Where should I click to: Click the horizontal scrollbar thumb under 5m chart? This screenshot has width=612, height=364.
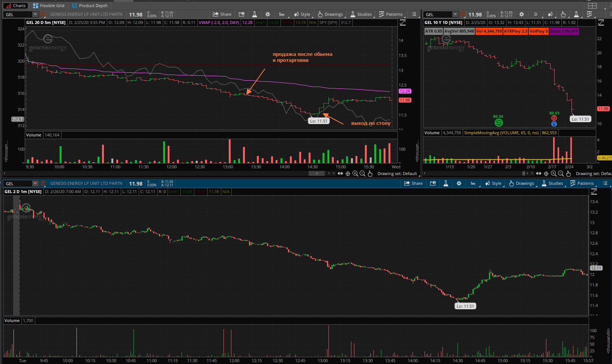(316, 174)
